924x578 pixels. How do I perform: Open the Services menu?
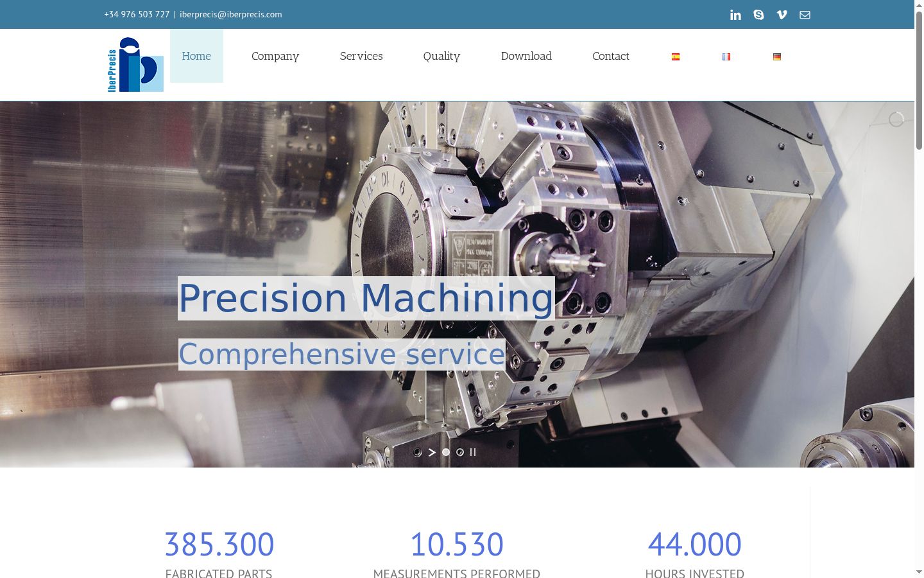[x=361, y=56]
